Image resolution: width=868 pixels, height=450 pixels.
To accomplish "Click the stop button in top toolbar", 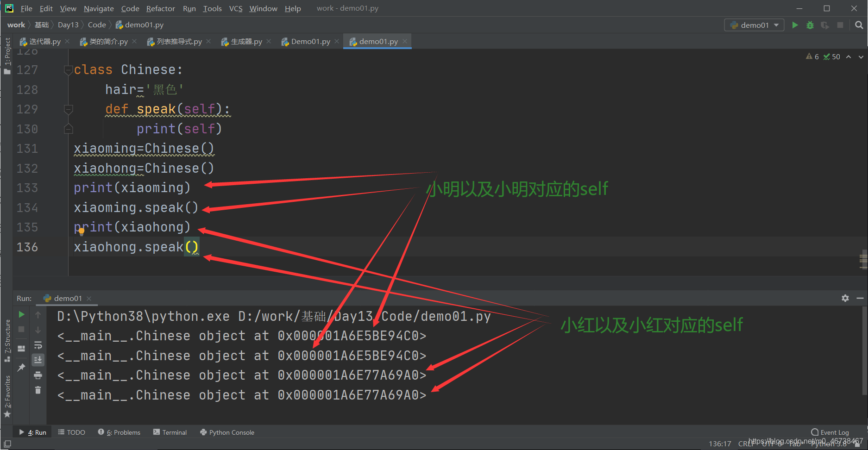I will pyautogui.click(x=840, y=25).
